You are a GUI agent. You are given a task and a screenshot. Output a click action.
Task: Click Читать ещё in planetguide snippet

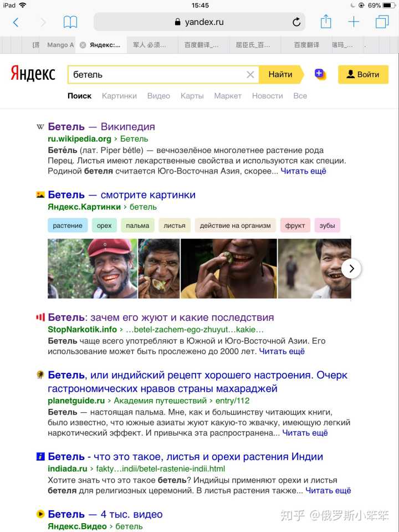coord(305,433)
